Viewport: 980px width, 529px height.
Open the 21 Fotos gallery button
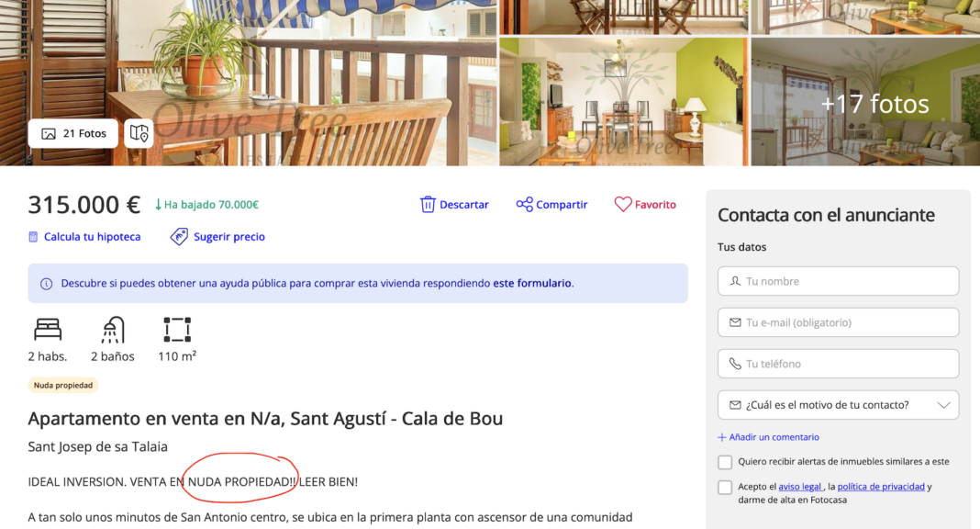73,133
